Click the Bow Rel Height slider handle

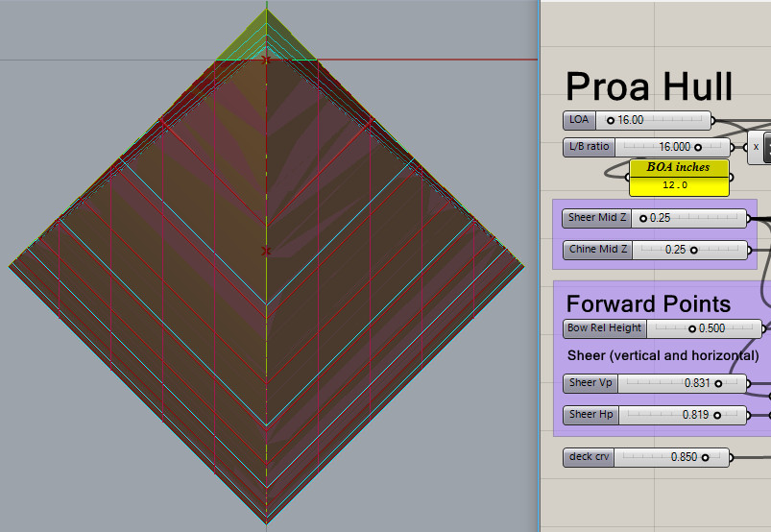click(692, 329)
